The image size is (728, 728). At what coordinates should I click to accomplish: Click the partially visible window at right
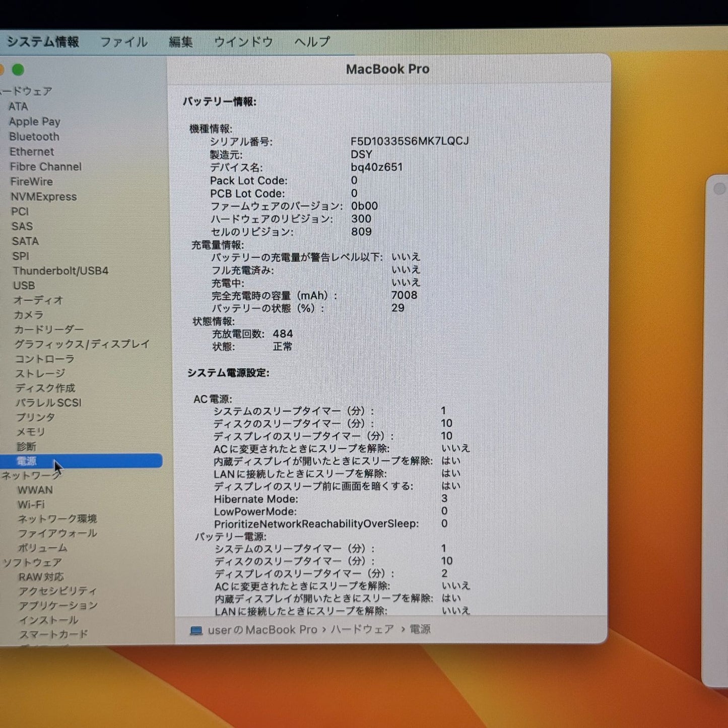[x=715, y=431]
